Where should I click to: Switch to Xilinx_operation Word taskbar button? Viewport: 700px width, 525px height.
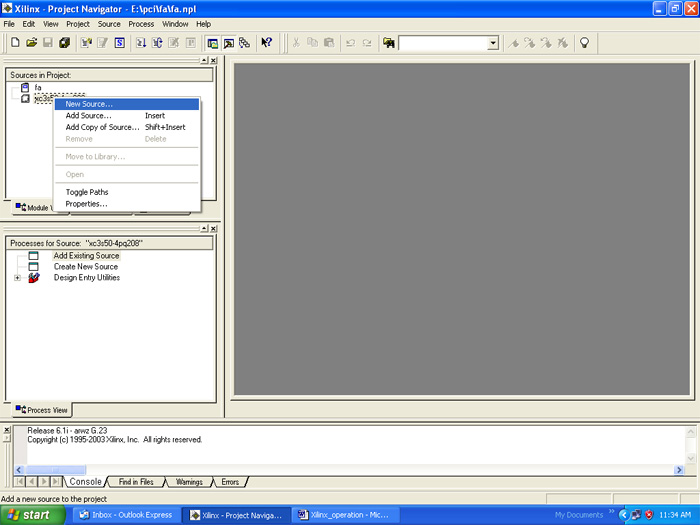tap(345, 515)
